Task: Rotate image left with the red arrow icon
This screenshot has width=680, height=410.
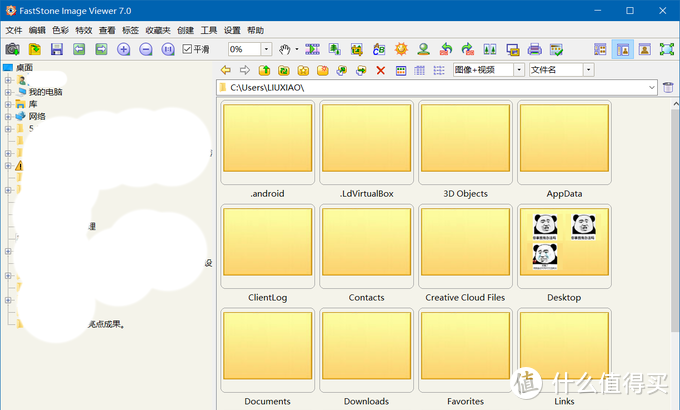Action: click(x=445, y=49)
